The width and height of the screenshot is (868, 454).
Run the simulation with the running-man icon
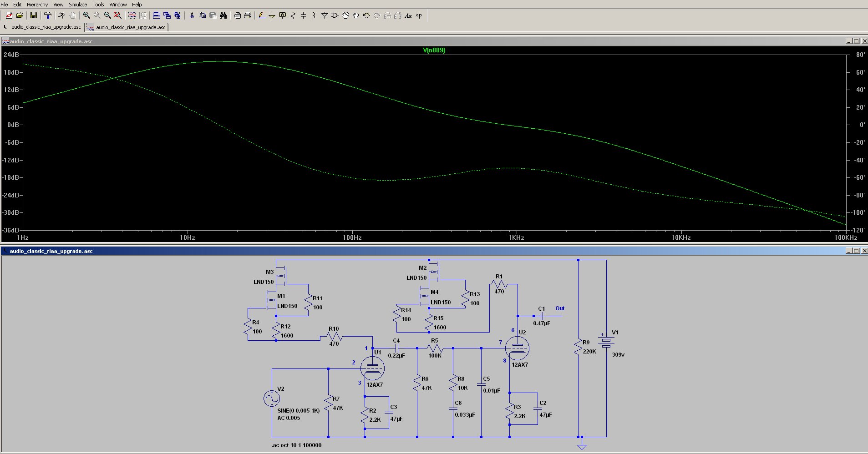tap(61, 15)
